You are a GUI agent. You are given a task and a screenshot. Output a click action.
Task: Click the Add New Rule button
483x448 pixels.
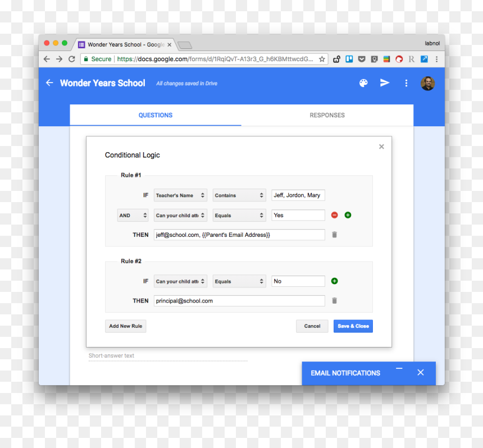coord(126,326)
